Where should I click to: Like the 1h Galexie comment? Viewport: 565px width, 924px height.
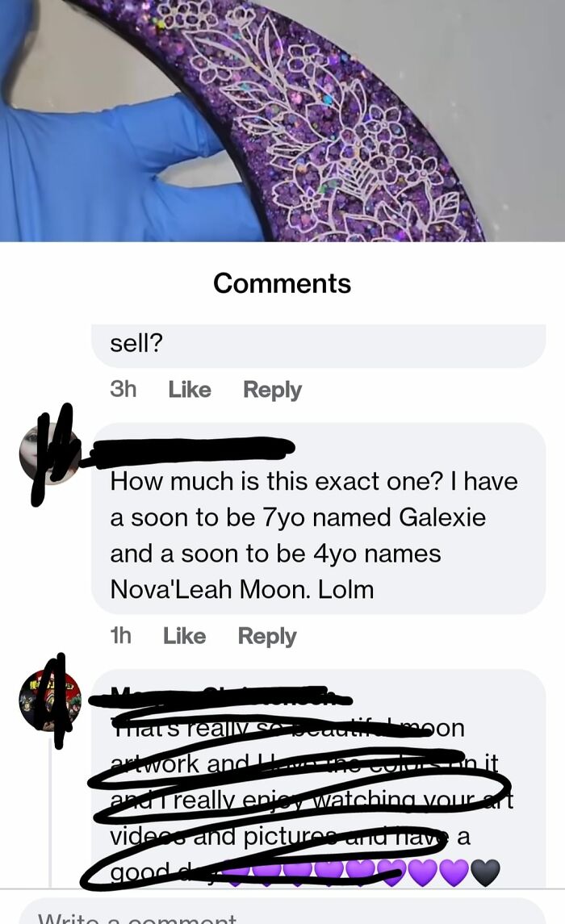tap(184, 636)
